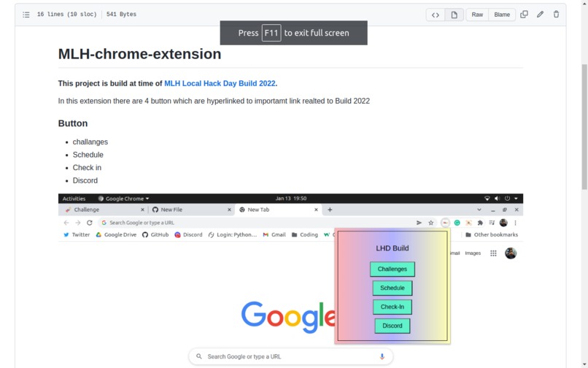Image resolution: width=588 pixels, height=368 pixels.
Task: Open the Blame view
Action: tap(502, 15)
